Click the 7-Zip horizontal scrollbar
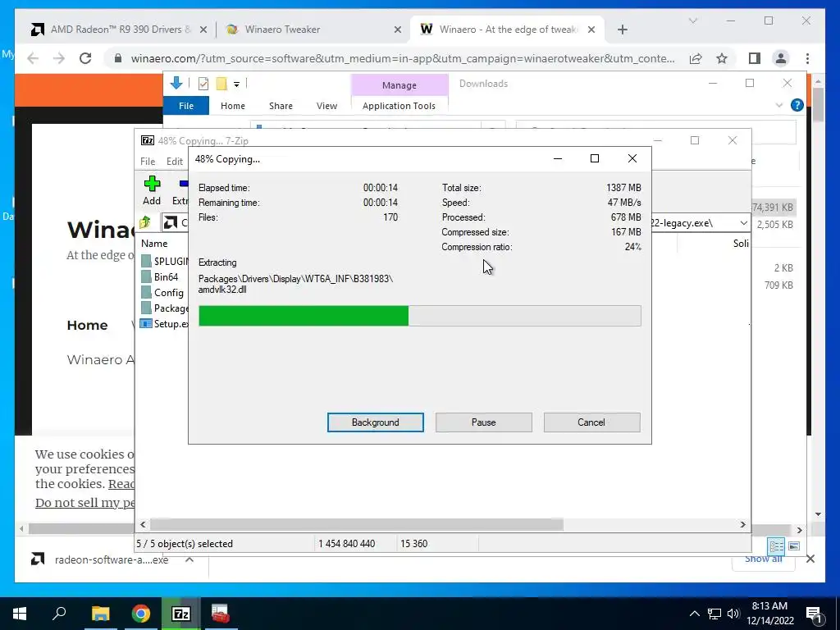840x630 pixels. pos(356,524)
